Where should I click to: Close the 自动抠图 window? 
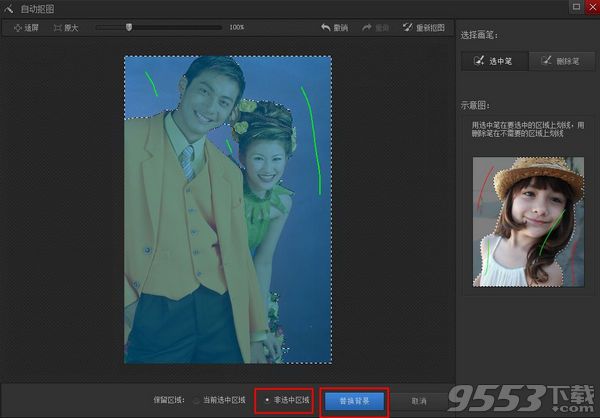pos(592,7)
